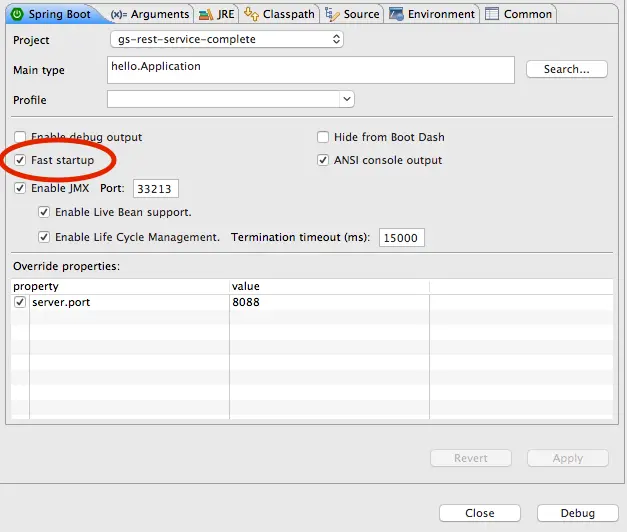Click the Arguments tab (x)= icon

(119, 15)
